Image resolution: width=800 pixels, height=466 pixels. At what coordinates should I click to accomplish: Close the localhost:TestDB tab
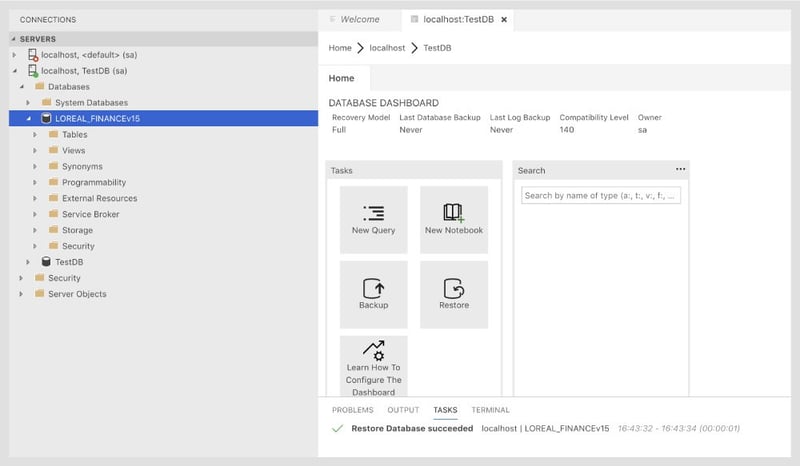click(x=504, y=19)
